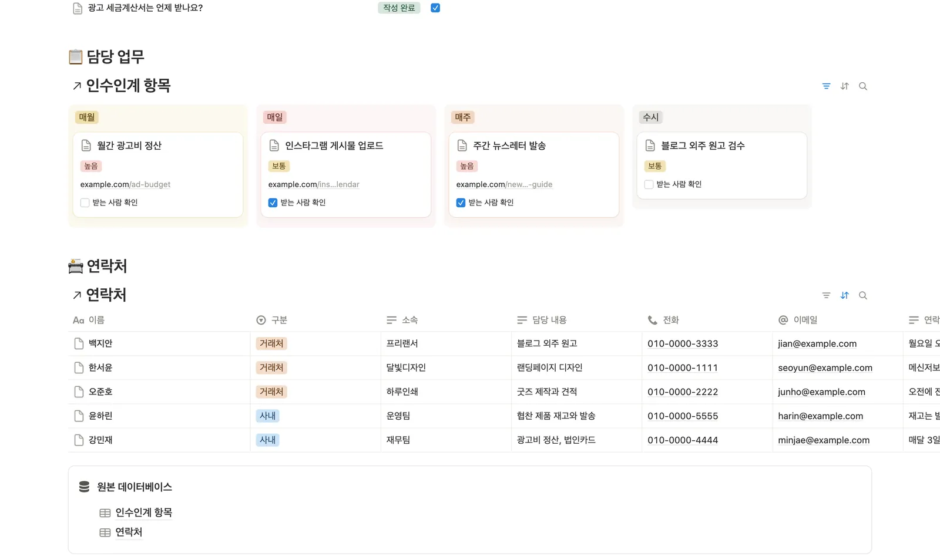Image resolution: width=940 pixels, height=560 pixels.
Task: Search within 연락처 table
Action: (x=863, y=295)
